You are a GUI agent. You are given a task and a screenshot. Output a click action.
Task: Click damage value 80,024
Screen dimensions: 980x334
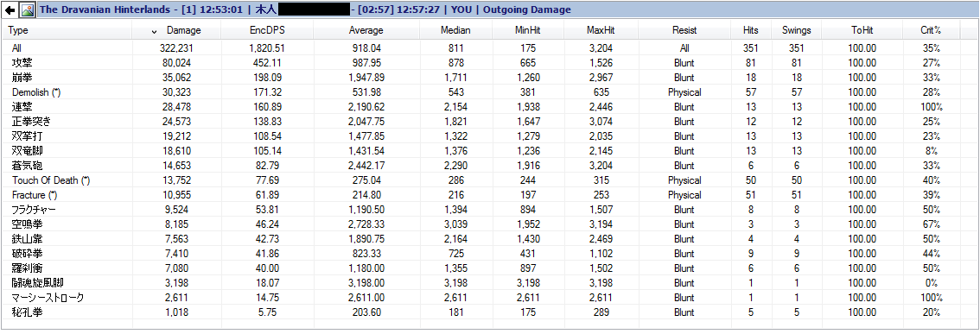[177, 63]
